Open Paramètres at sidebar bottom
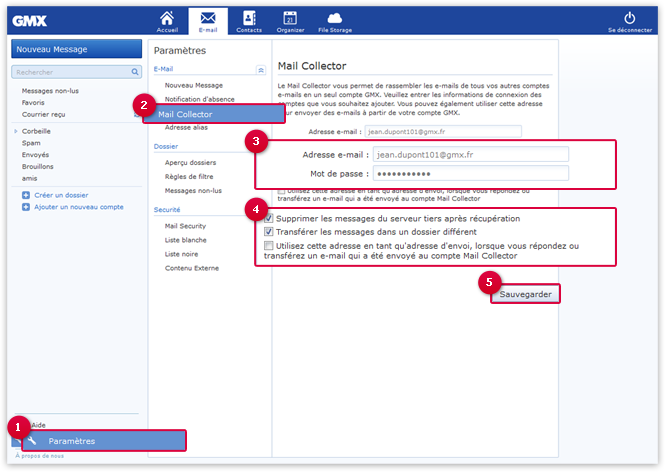 (x=104, y=441)
